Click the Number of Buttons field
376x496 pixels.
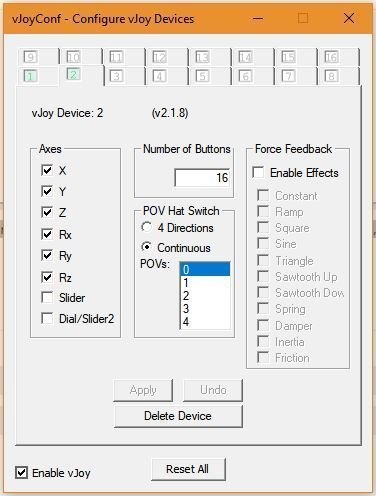[202, 177]
